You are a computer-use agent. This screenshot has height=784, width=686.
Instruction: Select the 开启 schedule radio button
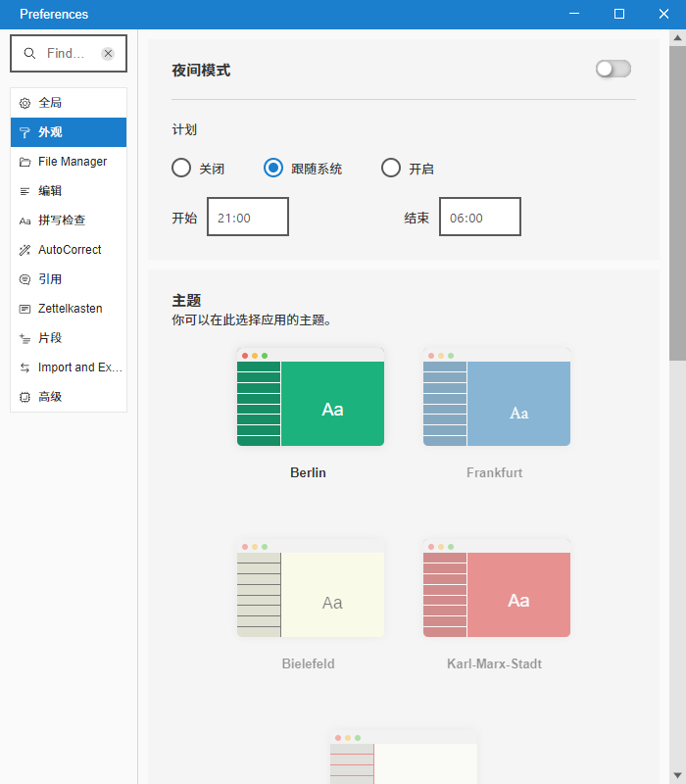(391, 168)
